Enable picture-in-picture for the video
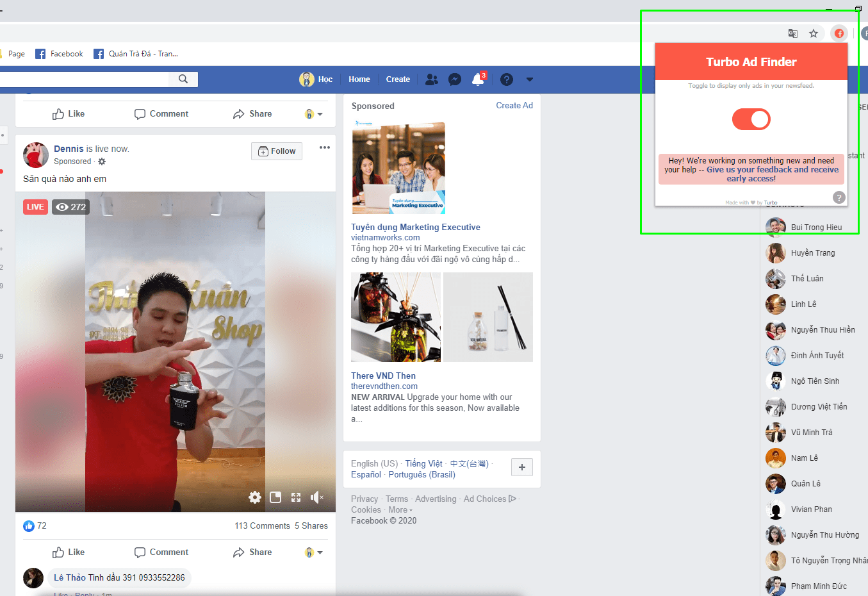 [275, 497]
